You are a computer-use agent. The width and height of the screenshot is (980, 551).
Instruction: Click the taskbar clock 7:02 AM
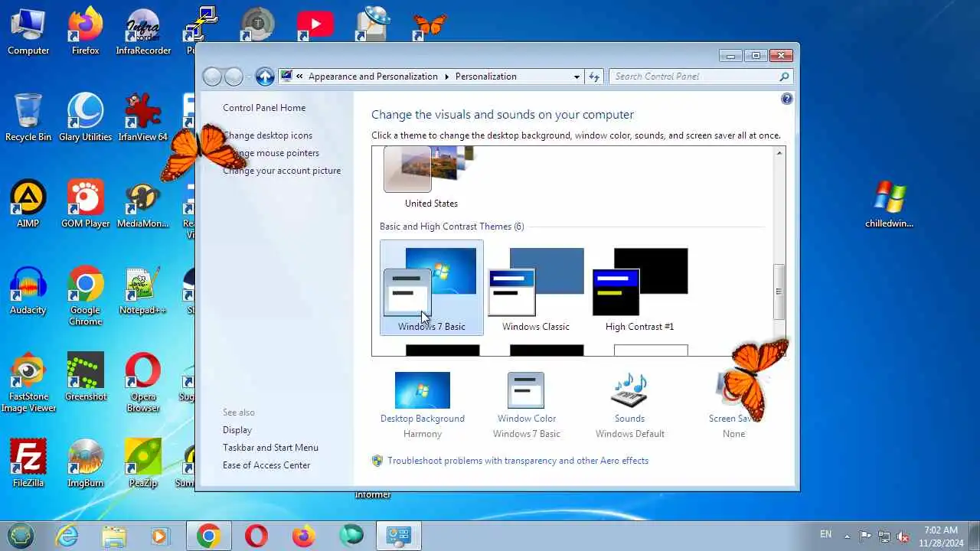pyautogui.click(x=940, y=536)
